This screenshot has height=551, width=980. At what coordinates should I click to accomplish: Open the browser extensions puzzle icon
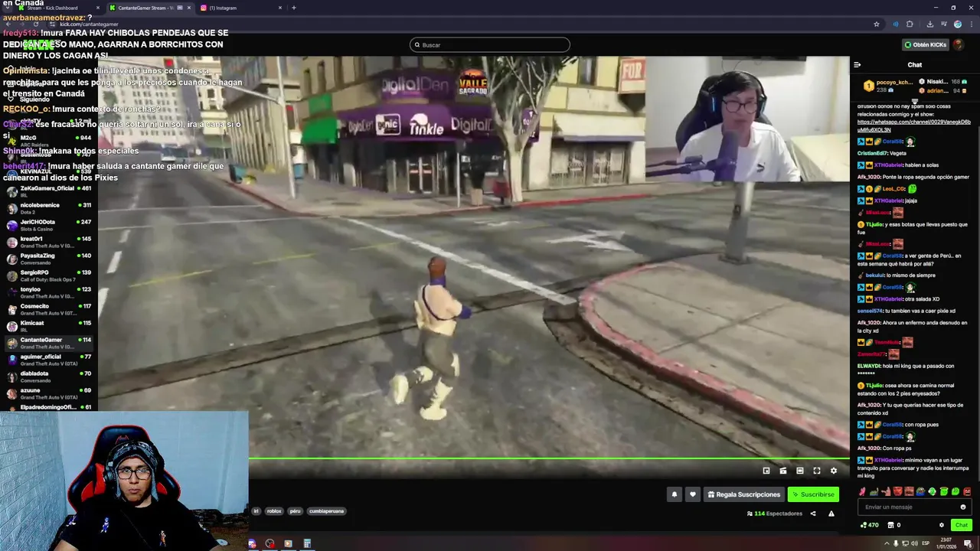tap(910, 24)
